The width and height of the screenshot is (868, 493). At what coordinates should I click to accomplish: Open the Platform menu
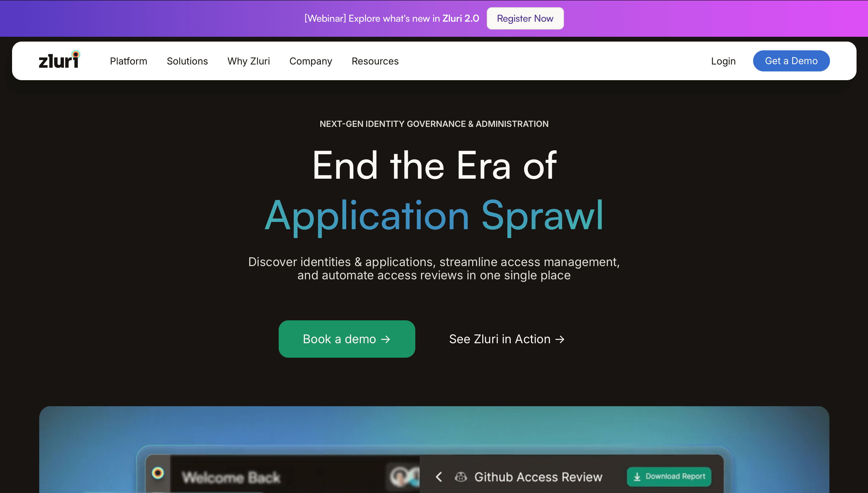[x=128, y=61]
